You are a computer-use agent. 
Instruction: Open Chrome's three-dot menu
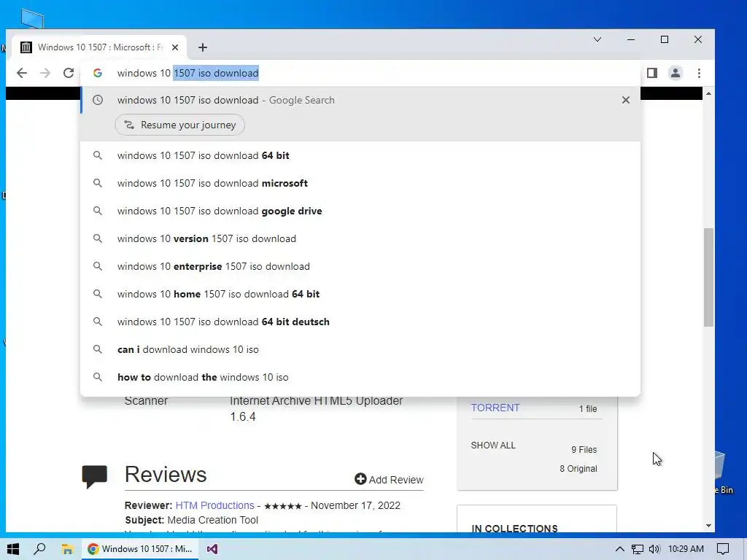[699, 73]
